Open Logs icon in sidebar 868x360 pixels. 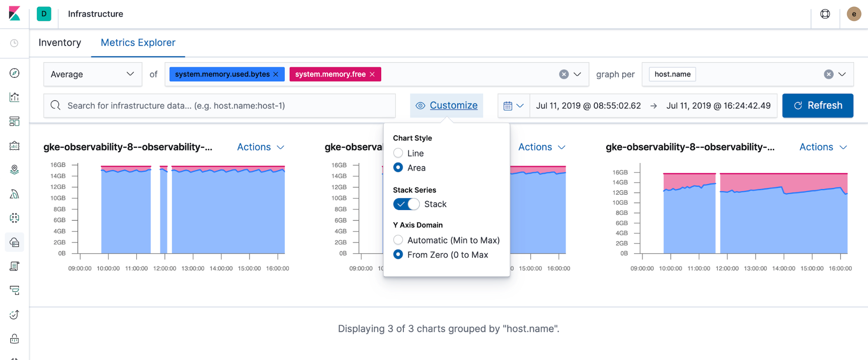14,266
